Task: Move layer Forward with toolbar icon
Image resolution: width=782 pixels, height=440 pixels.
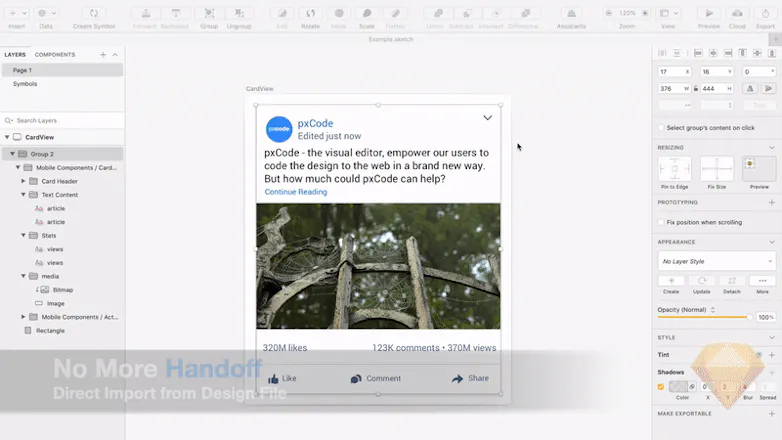Action: click(146, 13)
